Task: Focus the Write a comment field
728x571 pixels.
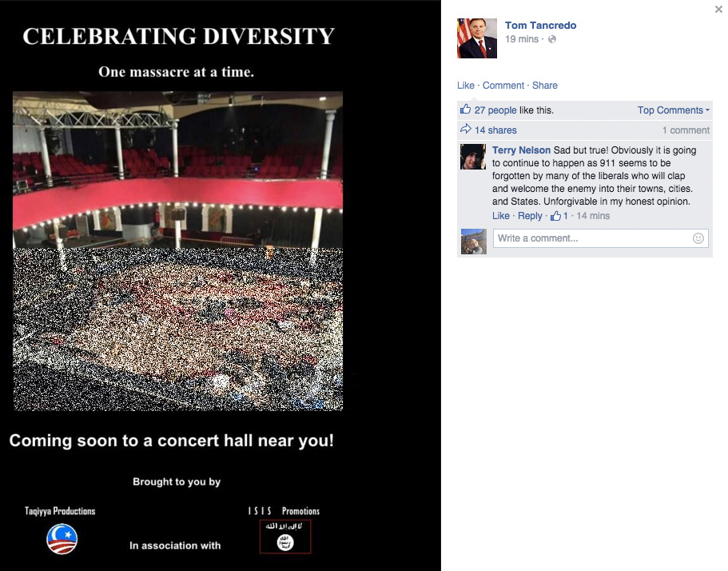Action: pos(591,238)
